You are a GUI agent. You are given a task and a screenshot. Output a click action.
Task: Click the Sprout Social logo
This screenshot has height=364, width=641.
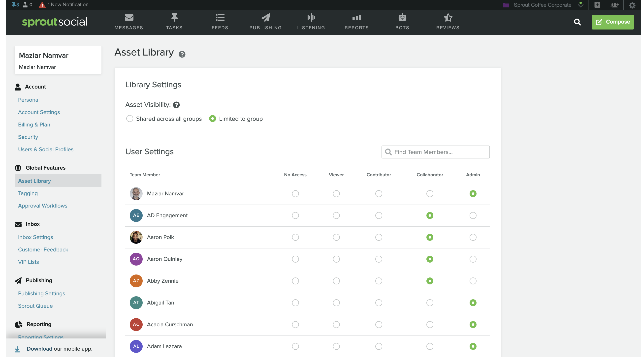click(x=55, y=22)
